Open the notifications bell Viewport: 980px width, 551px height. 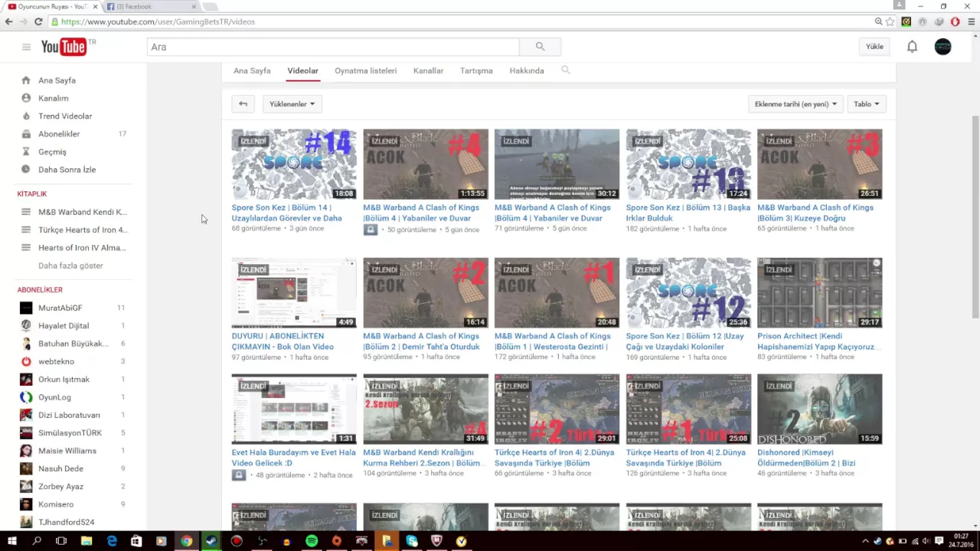click(912, 47)
